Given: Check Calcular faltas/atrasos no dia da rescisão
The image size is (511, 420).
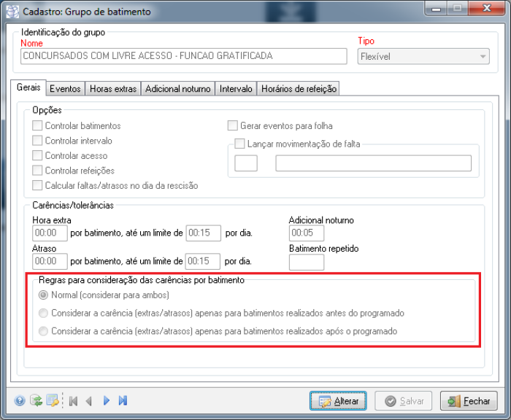Looking at the screenshot, I should click(38, 186).
